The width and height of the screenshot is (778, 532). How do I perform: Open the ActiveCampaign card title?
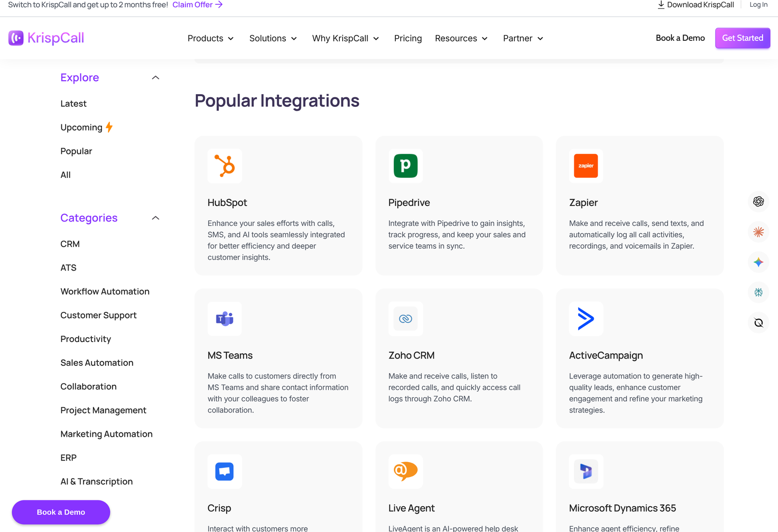tap(606, 355)
